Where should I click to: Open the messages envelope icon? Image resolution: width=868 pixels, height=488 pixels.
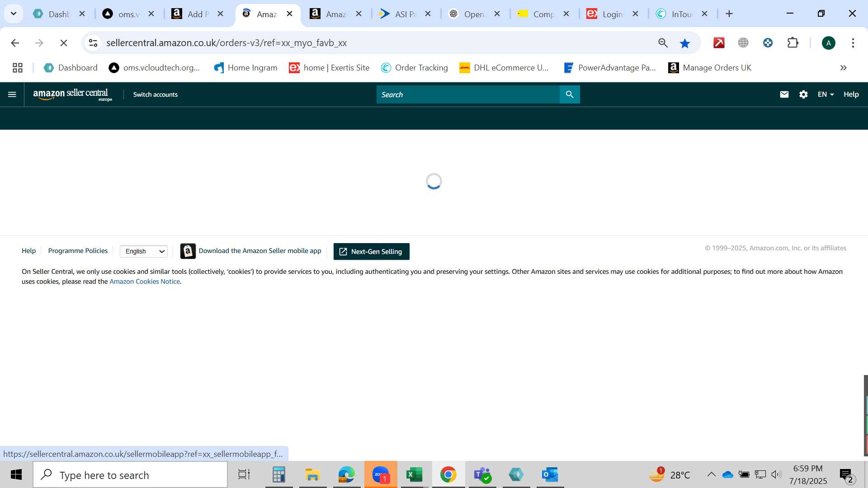[x=784, y=94]
